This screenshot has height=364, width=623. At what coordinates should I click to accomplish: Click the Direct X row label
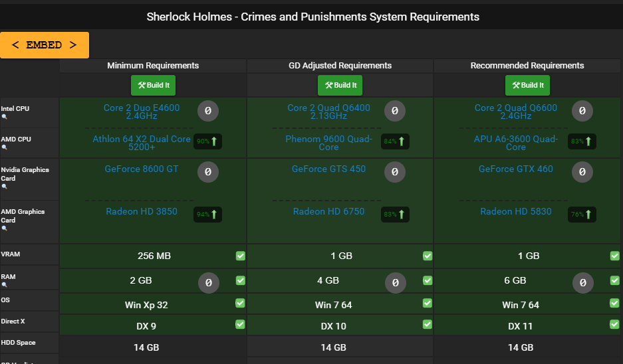13,321
